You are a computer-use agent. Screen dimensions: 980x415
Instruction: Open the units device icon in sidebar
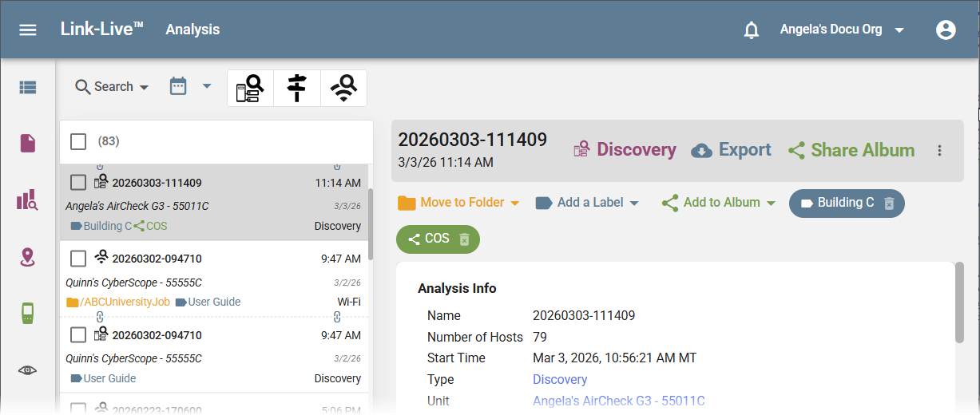click(28, 314)
